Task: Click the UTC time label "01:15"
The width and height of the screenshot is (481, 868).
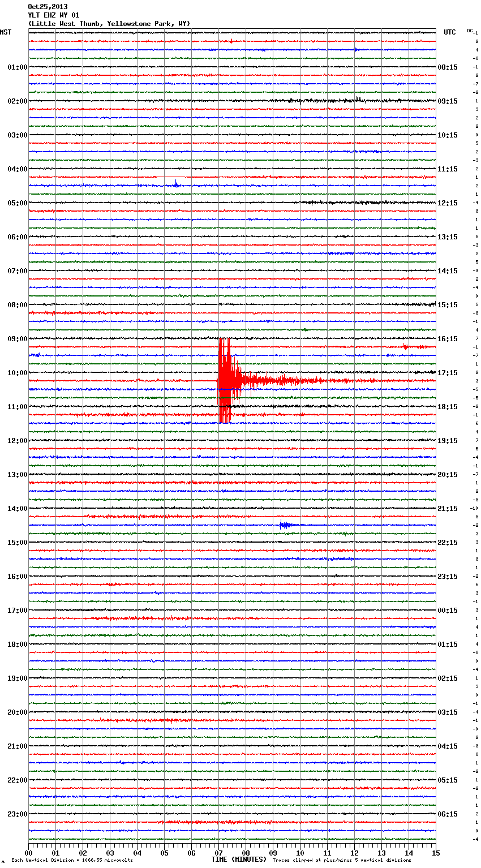Action: coord(448,644)
